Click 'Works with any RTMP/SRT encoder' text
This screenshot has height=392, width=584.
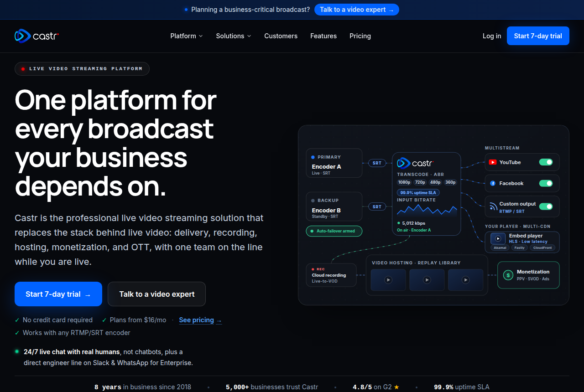click(x=77, y=333)
